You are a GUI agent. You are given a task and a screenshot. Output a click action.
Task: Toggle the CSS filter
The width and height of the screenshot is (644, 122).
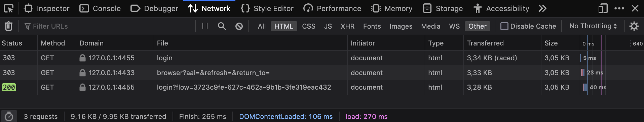pyautogui.click(x=309, y=26)
